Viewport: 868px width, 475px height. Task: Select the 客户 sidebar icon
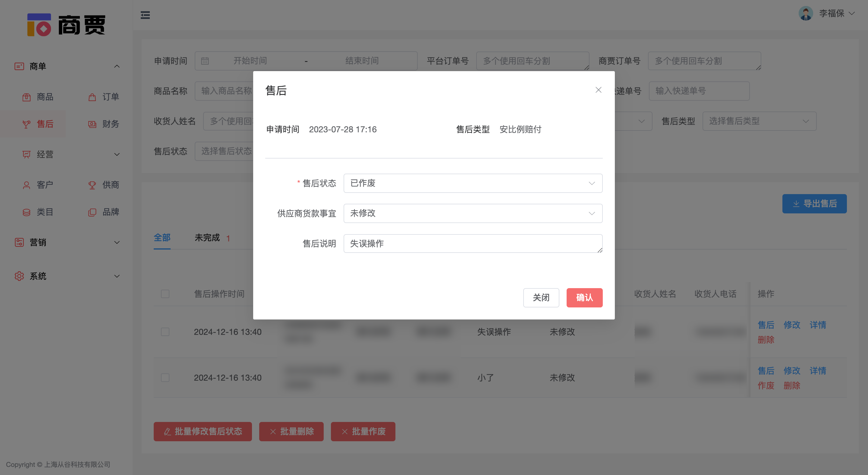coord(27,185)
